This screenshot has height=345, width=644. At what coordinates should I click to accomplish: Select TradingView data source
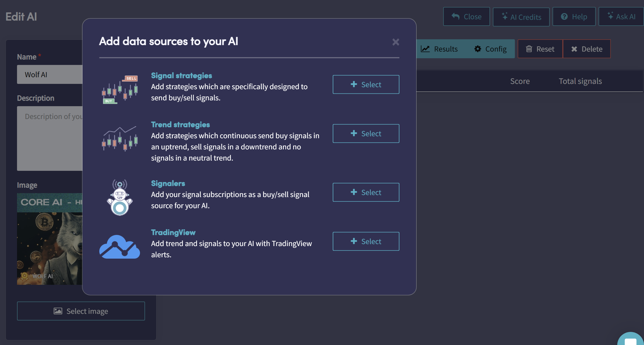(x=366, y=241)
